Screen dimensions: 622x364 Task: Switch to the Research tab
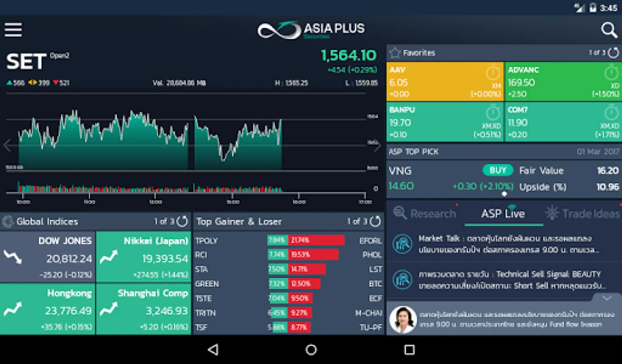425,213
